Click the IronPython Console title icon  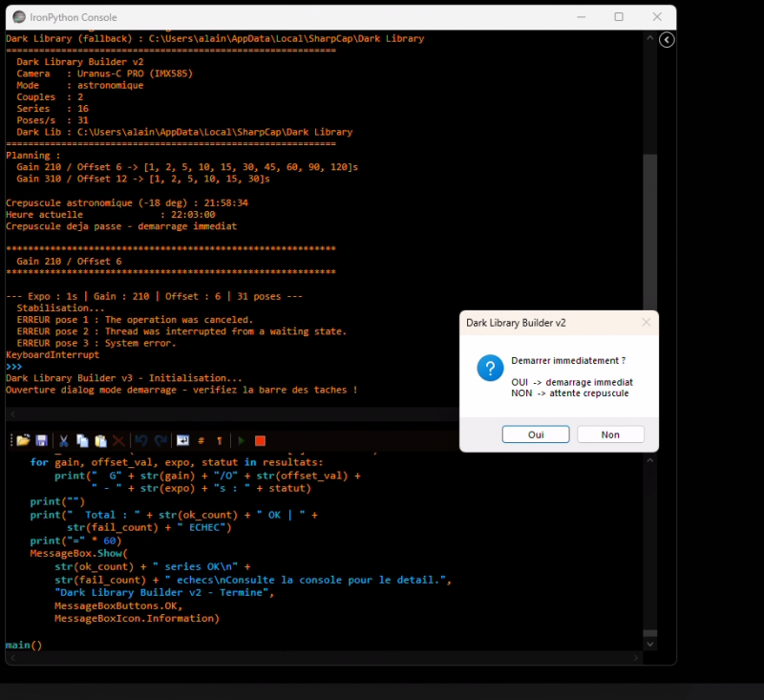point(19,17)
